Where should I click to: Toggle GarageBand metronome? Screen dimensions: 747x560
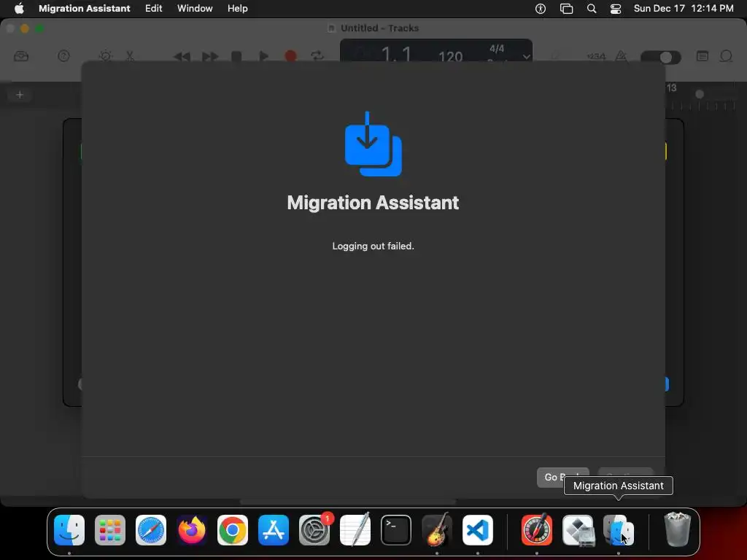622,56
